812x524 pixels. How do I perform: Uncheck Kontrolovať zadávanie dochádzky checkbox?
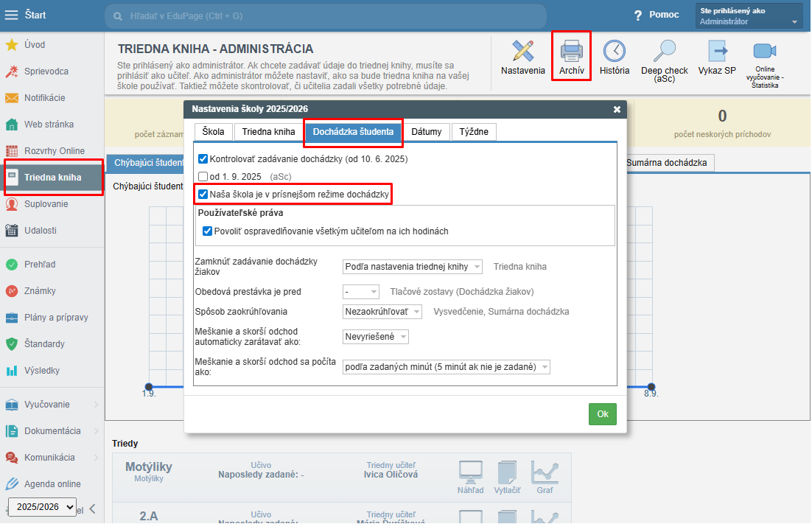(203, 158)
